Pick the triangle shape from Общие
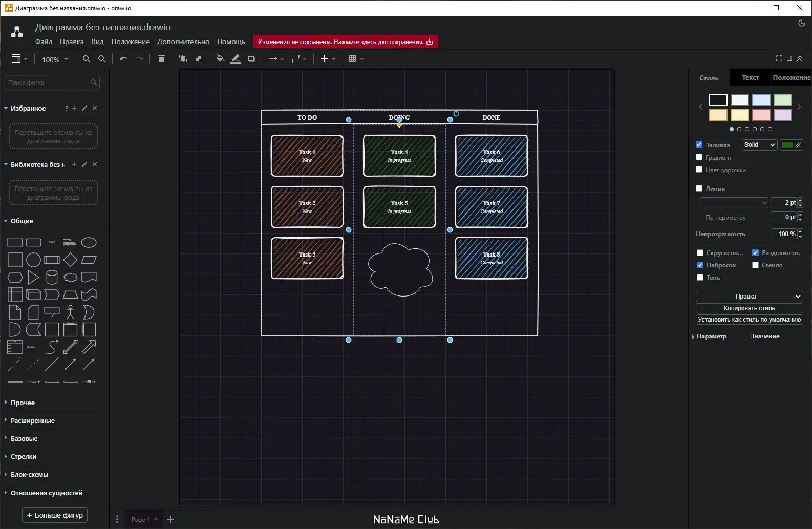The width and height of the screenshot is (812, 529). (33, 277)
